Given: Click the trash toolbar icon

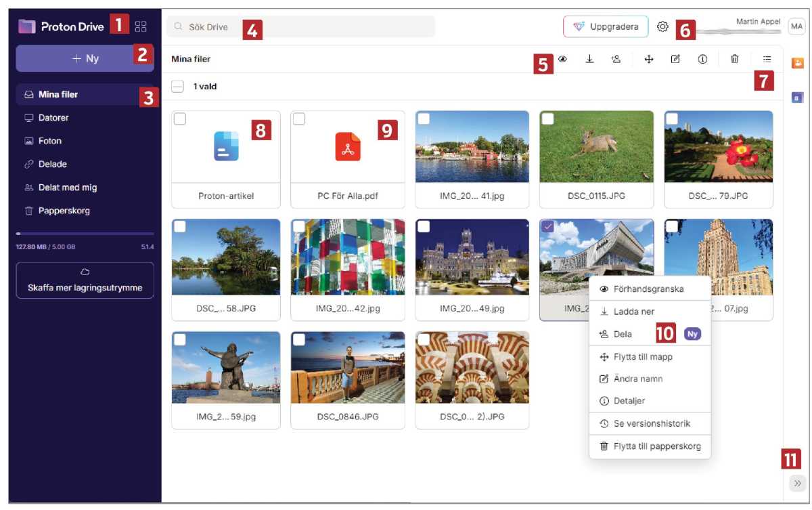Looking at the screenshot, I should (x=734, y=60).
